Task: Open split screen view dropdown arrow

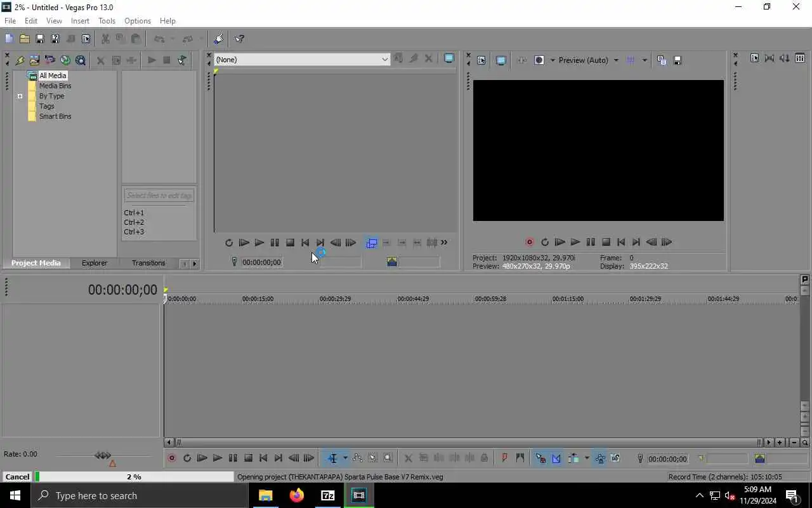Action: pyautogui.click(x=552, y=60)
